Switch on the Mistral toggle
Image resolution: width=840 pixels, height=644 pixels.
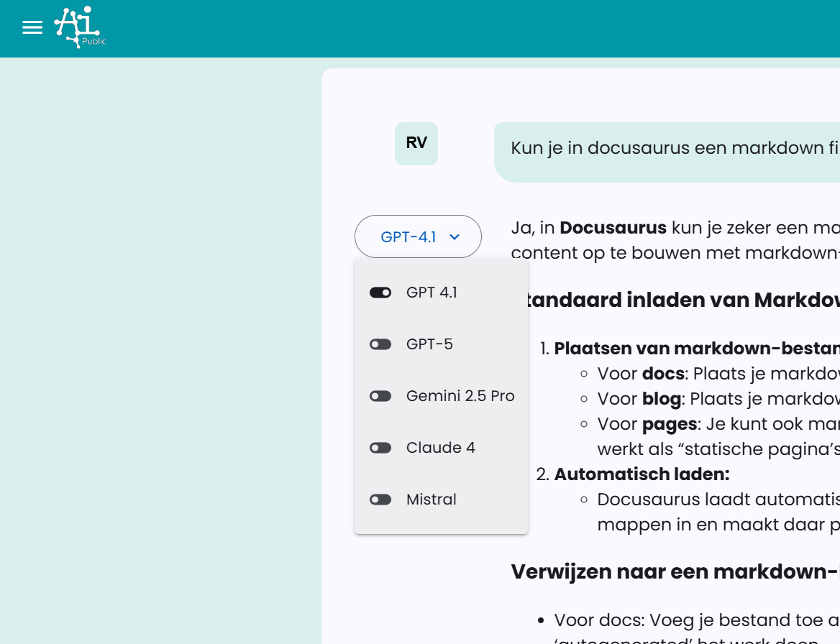380,500
